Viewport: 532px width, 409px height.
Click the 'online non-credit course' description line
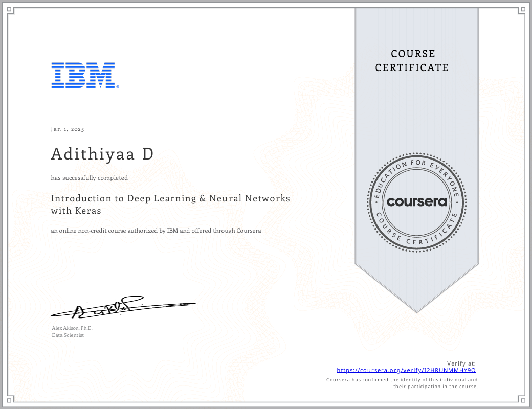[156, 231]
